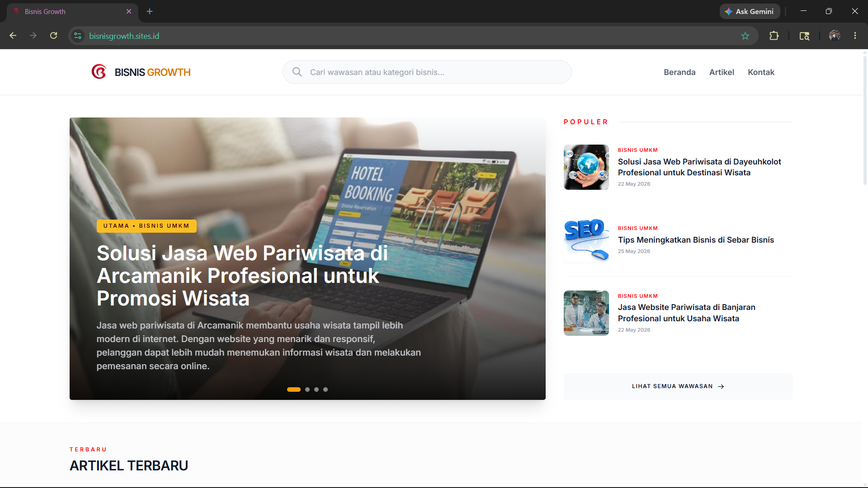
Task: Open the SEO thumbnail image
Action: tap(586, 240)
